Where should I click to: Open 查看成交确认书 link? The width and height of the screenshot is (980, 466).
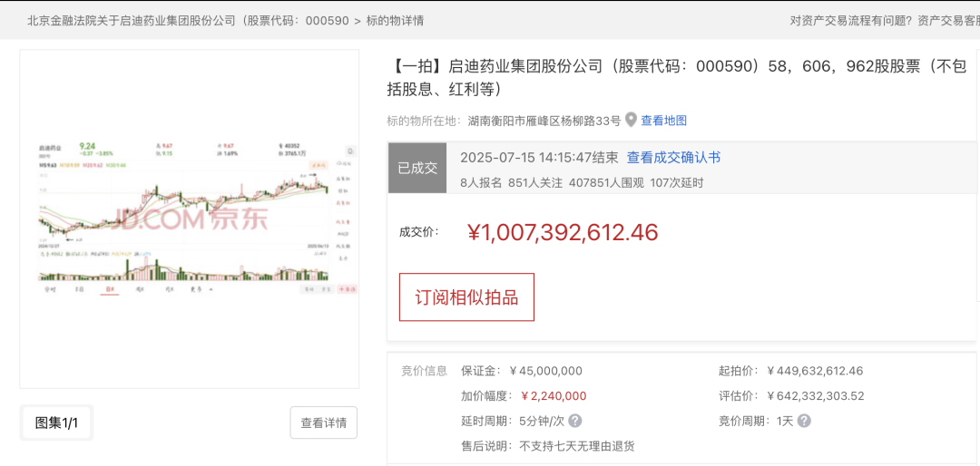pos(673,158)
